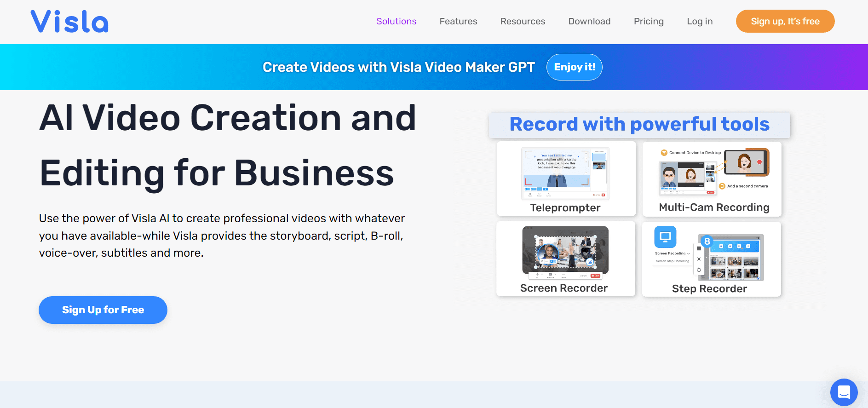
Task: Go to the Download page
Action: [x=589, y=21]
